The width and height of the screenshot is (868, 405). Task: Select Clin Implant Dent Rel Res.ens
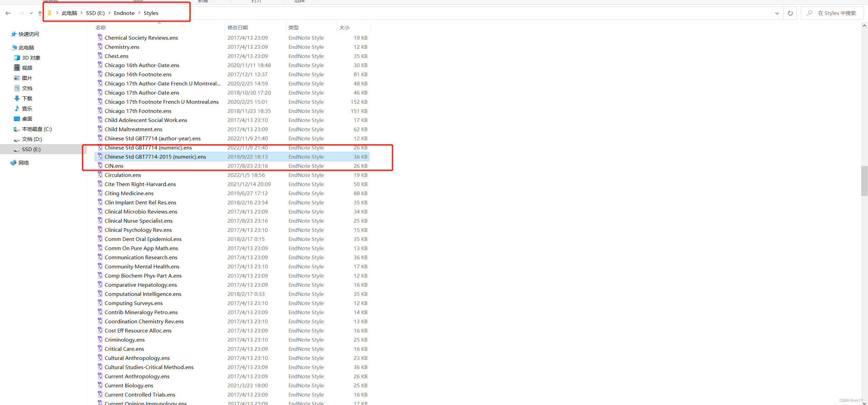pos(140,203)
